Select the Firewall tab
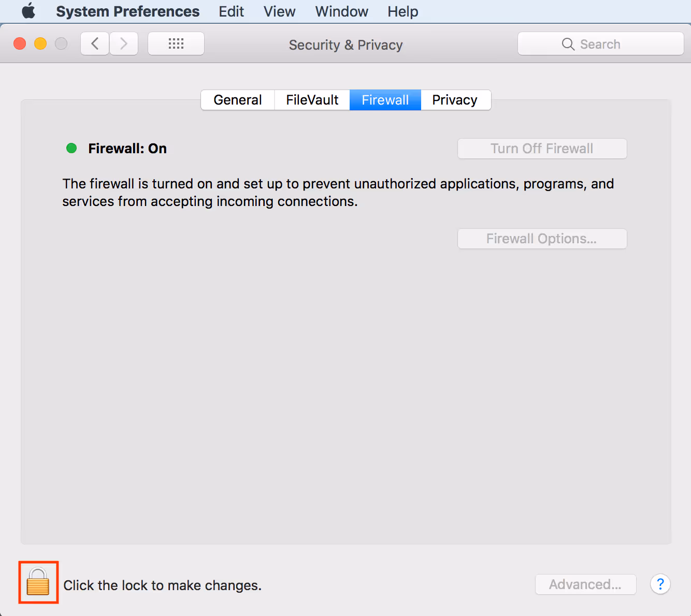 (385, 100)
